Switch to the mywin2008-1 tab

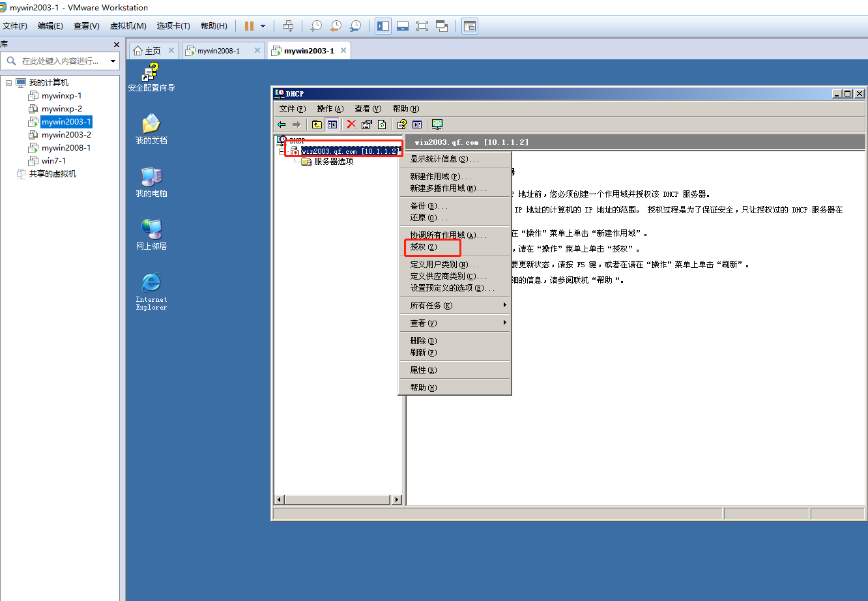point(218,51)
